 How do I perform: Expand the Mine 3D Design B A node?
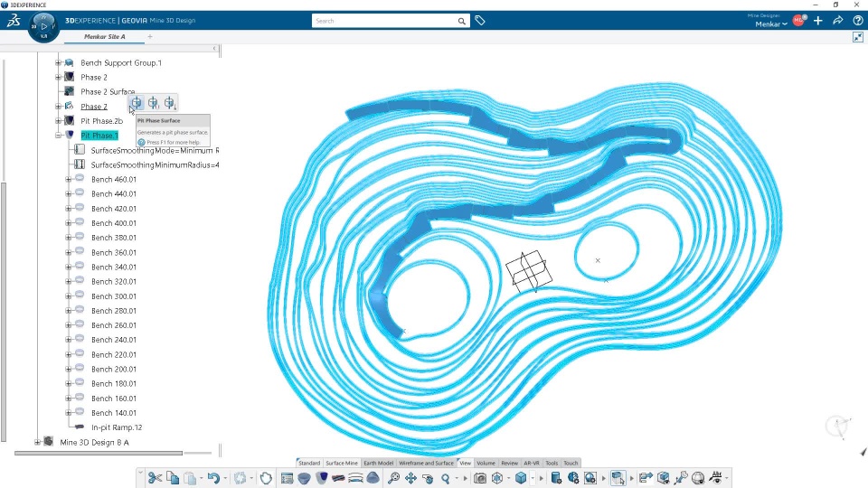37,442
